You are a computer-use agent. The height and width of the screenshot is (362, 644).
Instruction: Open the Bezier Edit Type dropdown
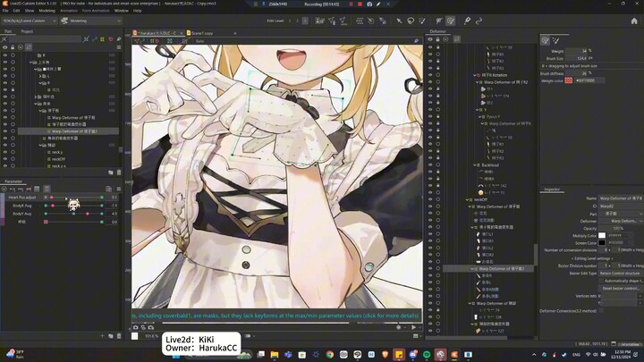click(x=621, y=274)
